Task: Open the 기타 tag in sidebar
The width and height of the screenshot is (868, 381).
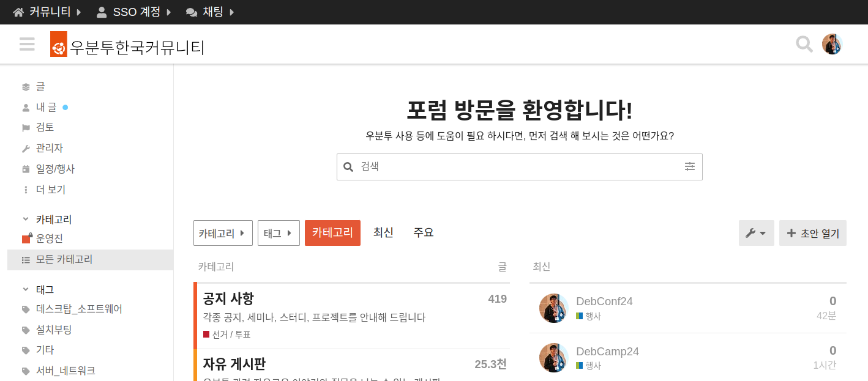Action: click(x=45, y=350)
